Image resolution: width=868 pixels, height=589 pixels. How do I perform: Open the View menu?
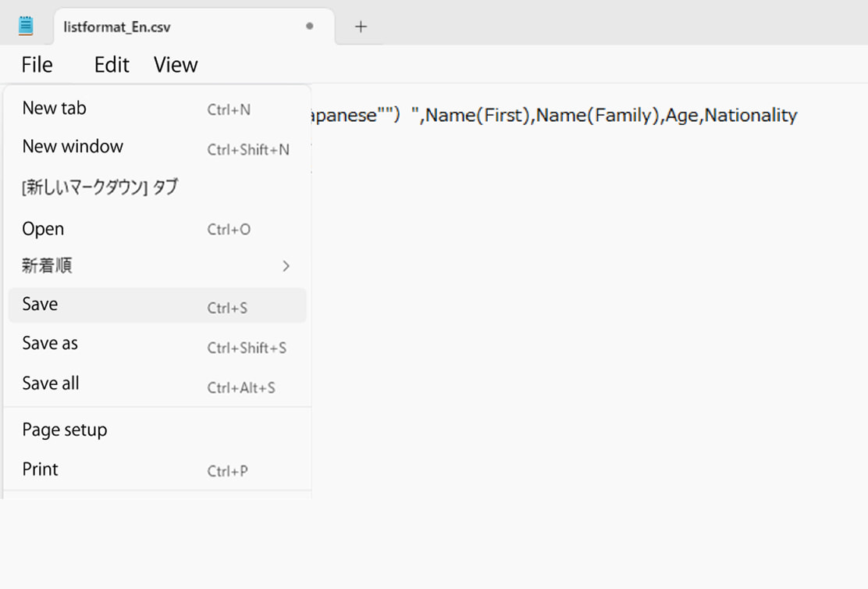pos(175,65)
